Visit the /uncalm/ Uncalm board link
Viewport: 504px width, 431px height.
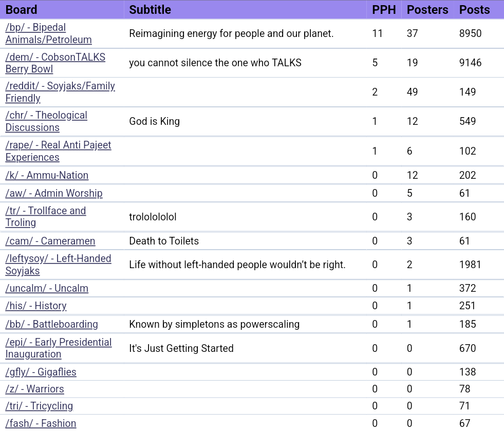47,288
